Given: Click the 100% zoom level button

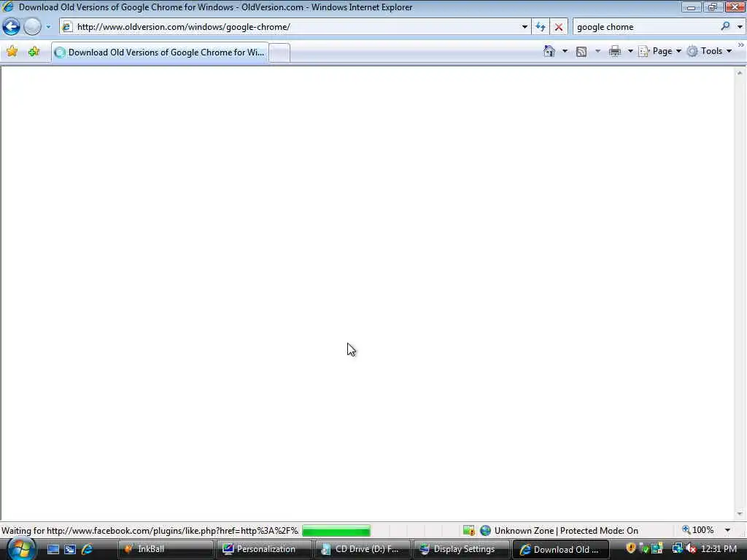Looking at the screenshot, I should coord(698,530).
